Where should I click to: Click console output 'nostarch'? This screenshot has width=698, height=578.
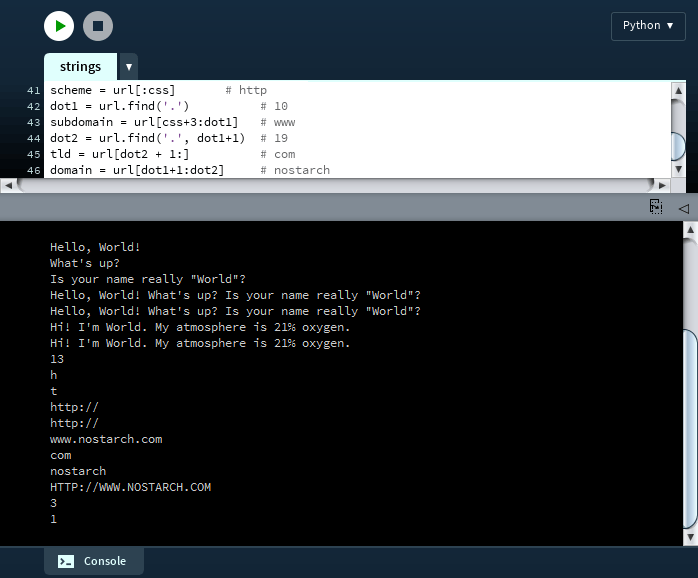78,471
